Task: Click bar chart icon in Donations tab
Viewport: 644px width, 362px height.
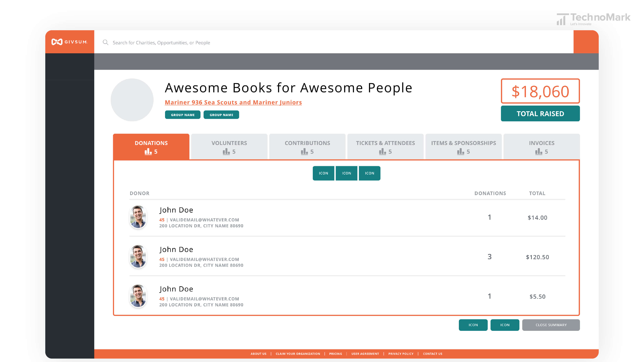Action: [148, 151]
